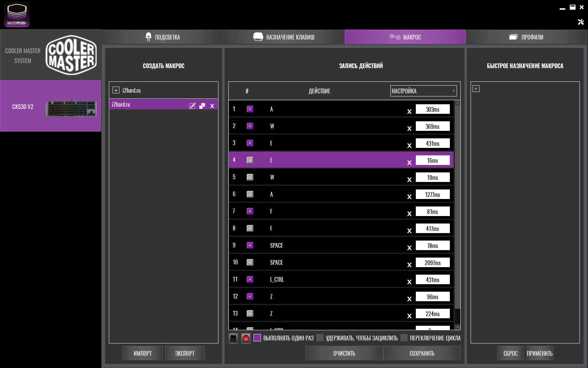Switch to the ПРОФИЛИ tab
Viewport: 588px width, 368px height.
526,37
